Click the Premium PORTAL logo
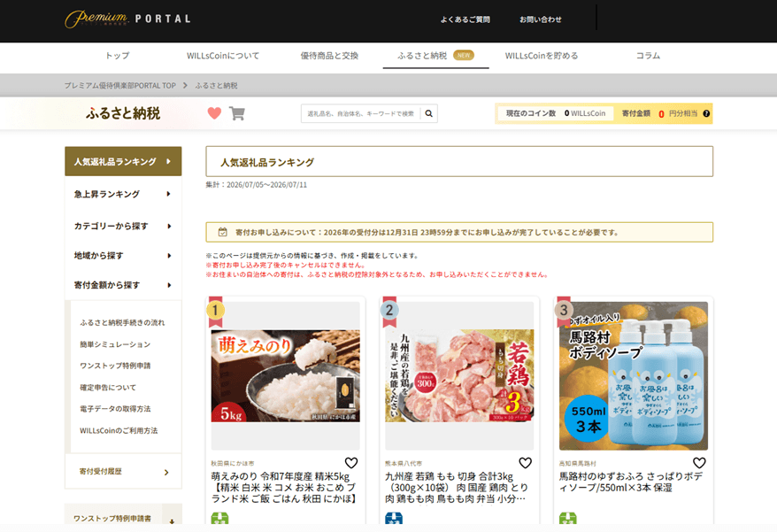 (x=127, y=19)
